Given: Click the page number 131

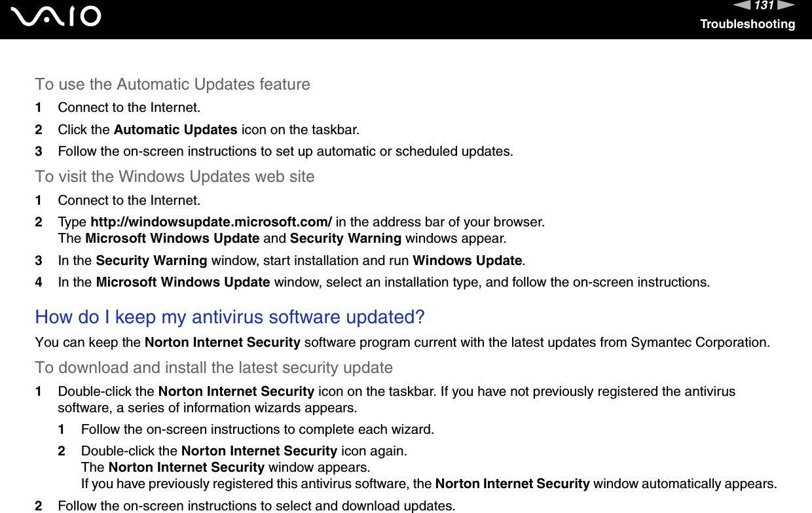Looking at the screenshot, I should coord(764,6).
